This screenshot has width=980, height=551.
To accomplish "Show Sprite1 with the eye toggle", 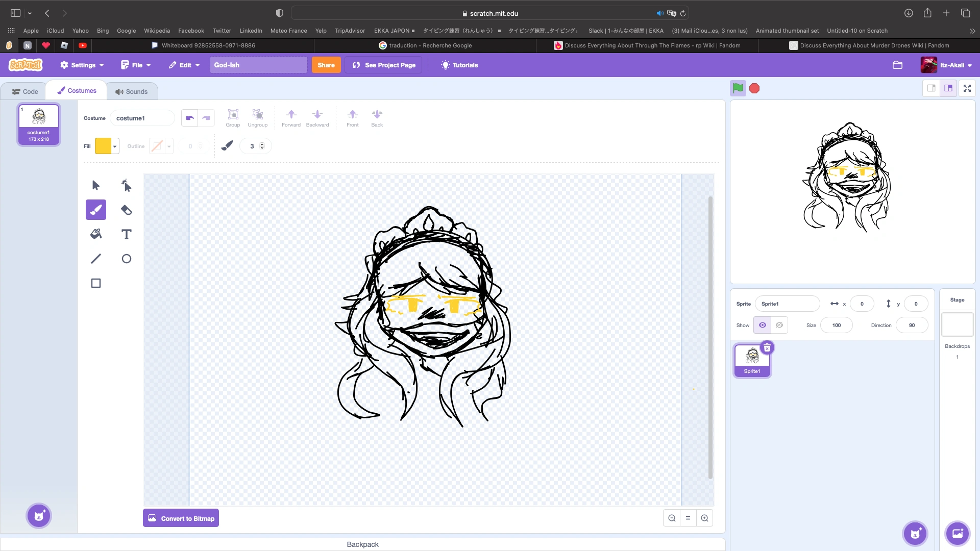I will point(762,325).
